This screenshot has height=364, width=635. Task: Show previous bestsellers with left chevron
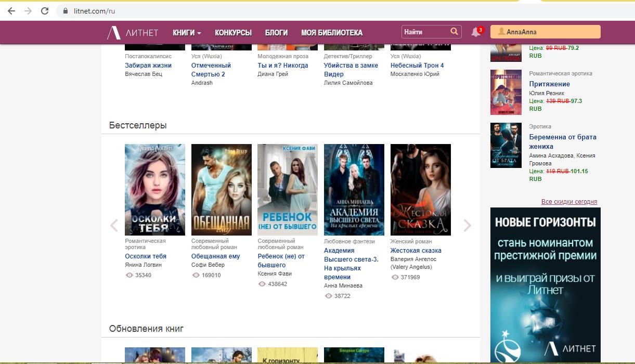point(114,225)
